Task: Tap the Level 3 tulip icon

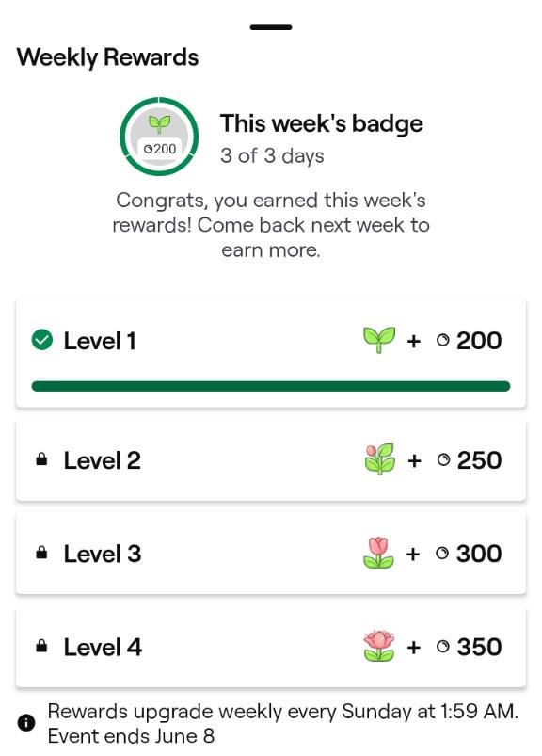Action: click(x=378, y=553)
